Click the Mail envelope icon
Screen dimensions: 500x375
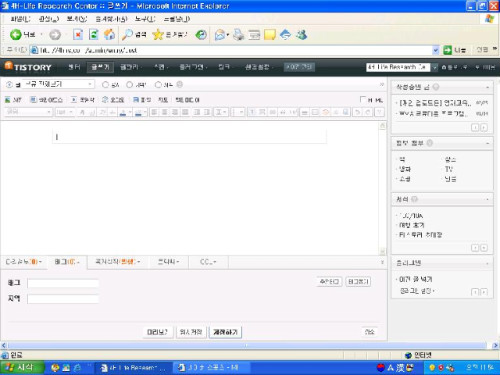tap(220, 34)
